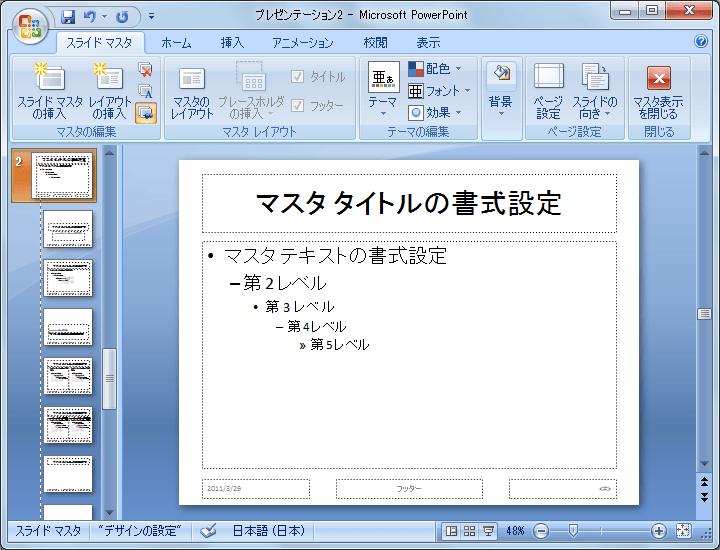Open マスタのレイアウト dialog
This screenshot has height=550, width=720.
tap(191, 93)
